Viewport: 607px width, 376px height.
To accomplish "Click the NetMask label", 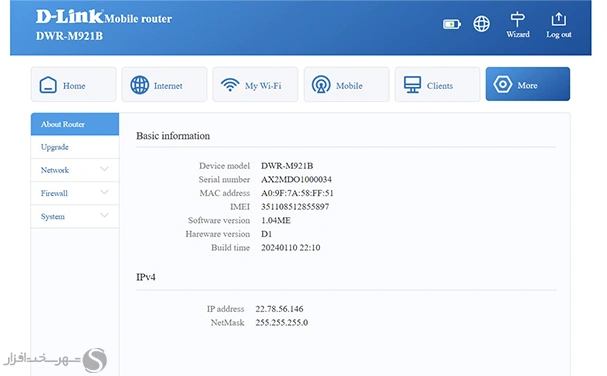I will 227,323.
